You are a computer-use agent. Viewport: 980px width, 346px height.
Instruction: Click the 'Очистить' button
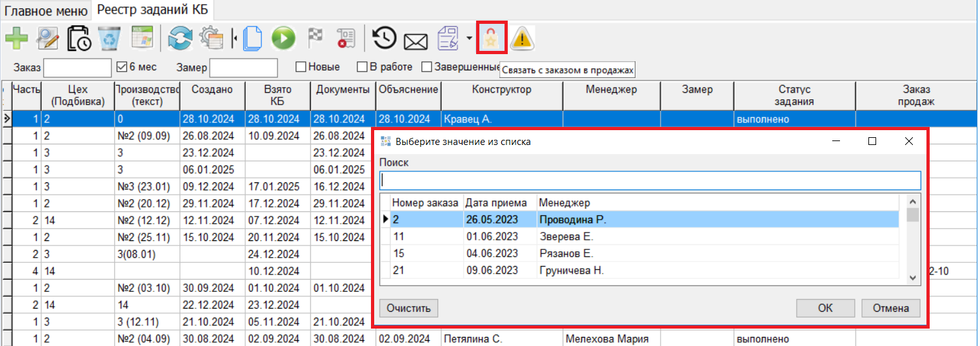(408, 308)
